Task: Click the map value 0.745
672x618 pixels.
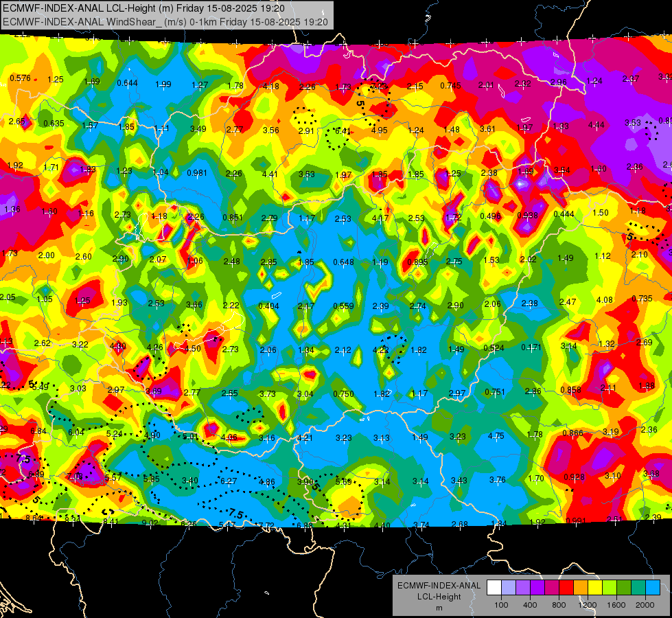Action: (x=450, y=86)
